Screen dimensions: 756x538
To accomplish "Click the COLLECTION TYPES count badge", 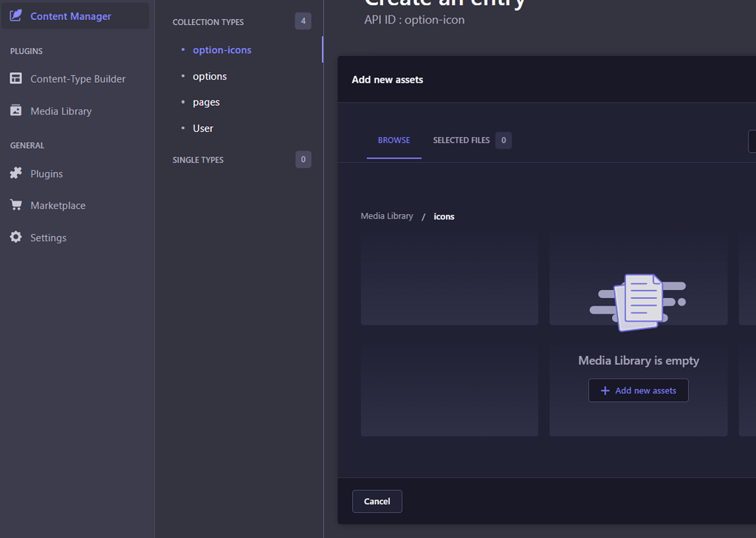I will (303, 21).
